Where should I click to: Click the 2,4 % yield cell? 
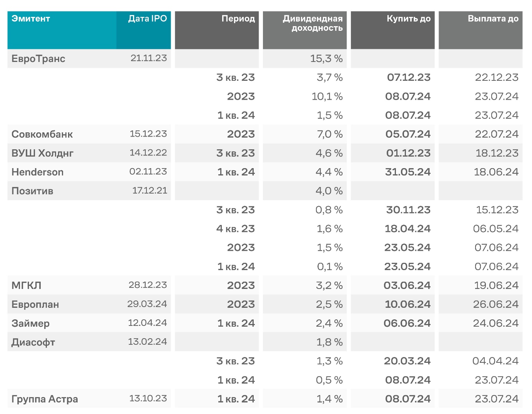pos(329,323)
